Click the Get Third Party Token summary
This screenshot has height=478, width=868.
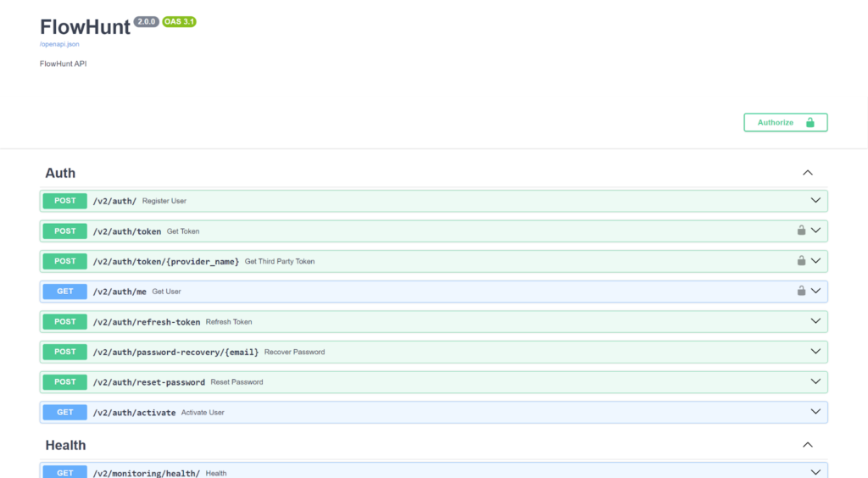280,261
